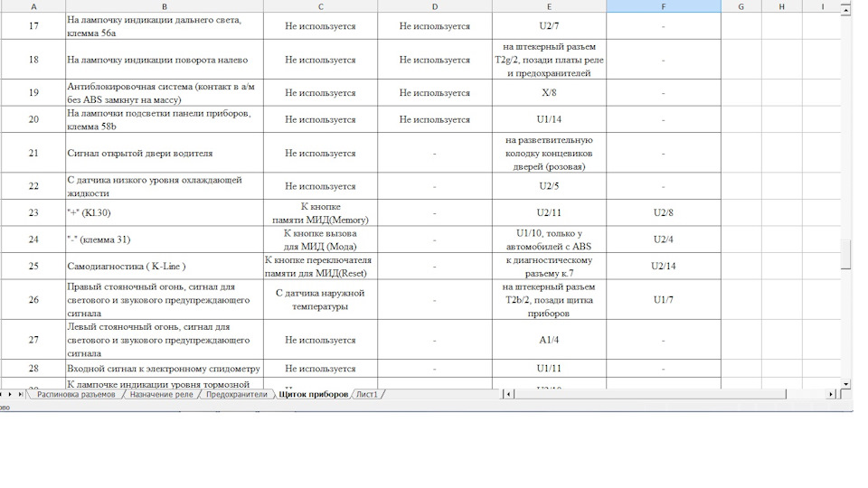Select cell with row number 28

(x=33, y=369)
